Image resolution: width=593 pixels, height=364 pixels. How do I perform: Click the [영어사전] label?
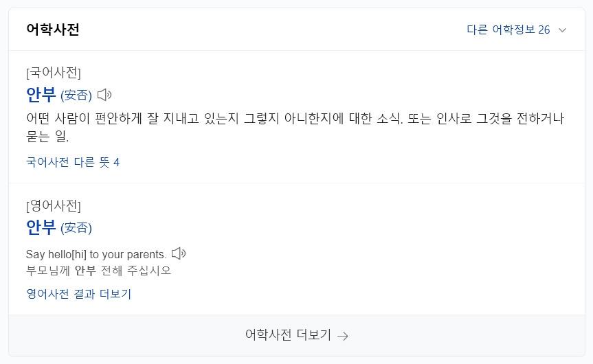54,205
